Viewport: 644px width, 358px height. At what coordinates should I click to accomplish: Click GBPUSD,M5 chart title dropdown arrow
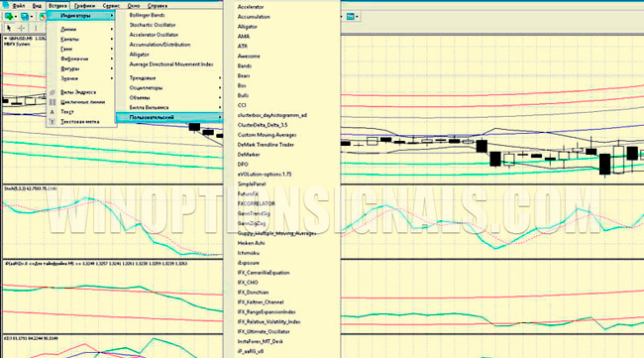5,39
